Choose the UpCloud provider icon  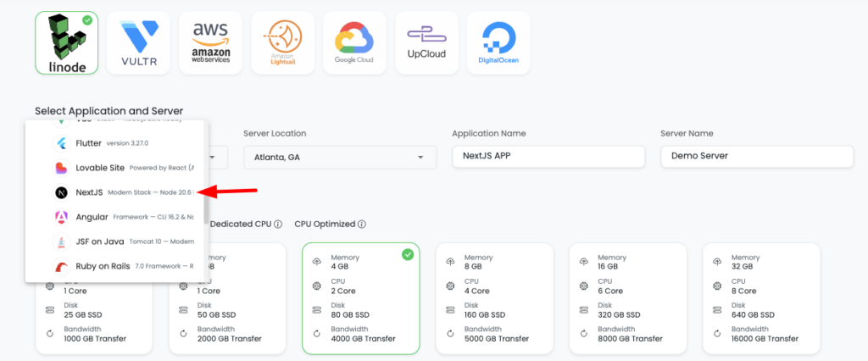tap(427, 42)
